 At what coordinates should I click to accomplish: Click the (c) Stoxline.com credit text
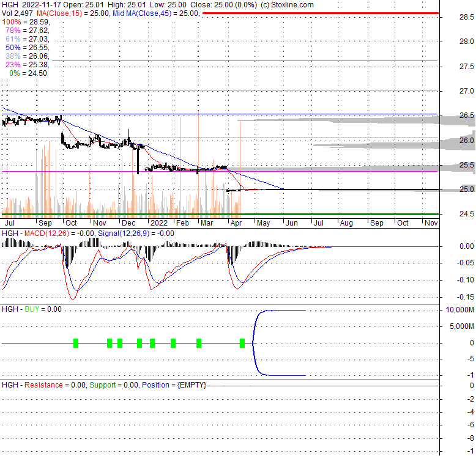[287, 5]
